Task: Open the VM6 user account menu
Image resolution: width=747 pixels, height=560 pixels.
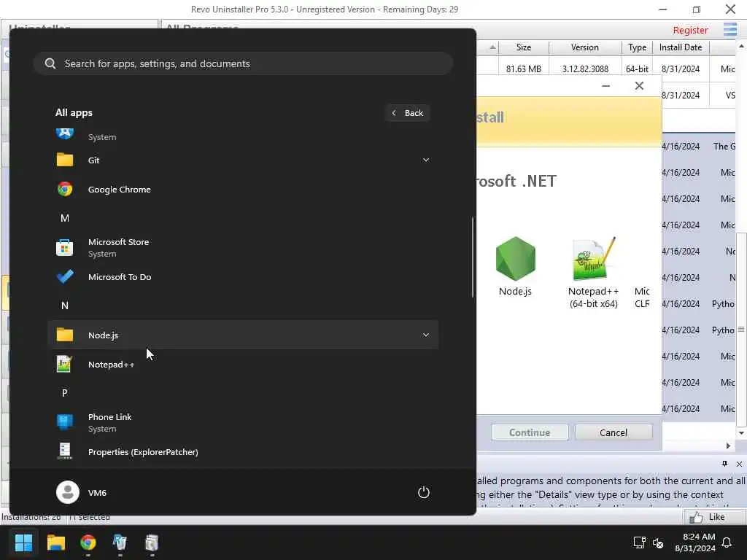Action: coord(82,492)
